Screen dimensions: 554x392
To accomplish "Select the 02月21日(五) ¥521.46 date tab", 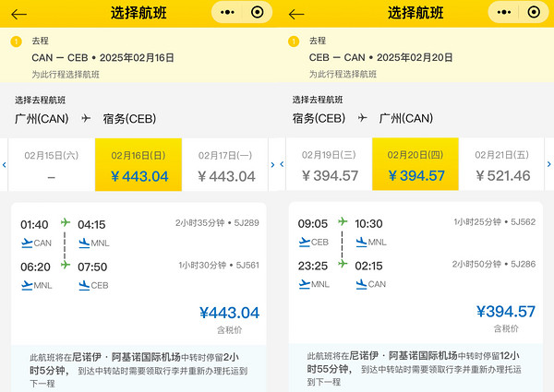I will tap(501, 164).
